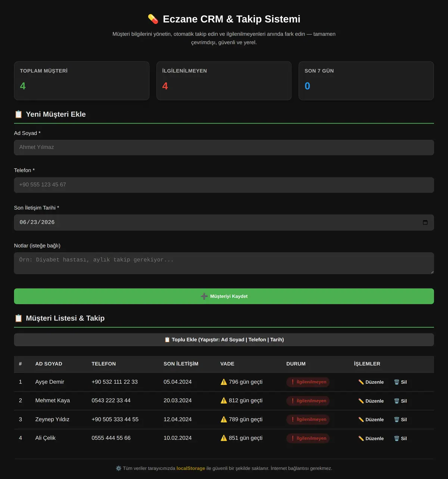Image resolution: width=448 pixels, height=479 pixels.
Task: Click the TELEFON column header
Action: coord(103,364)
